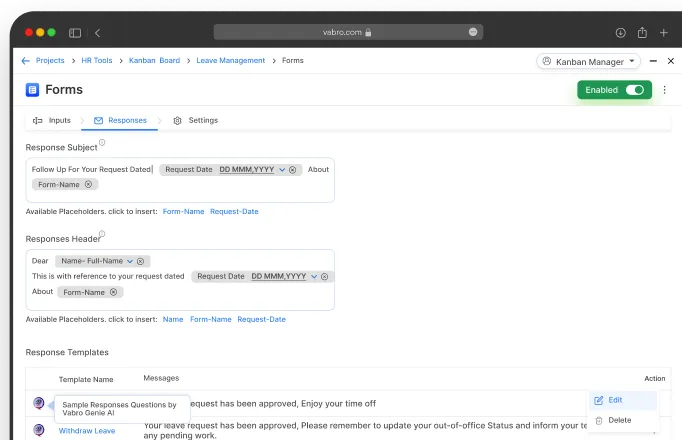Click Genie AI icon beside Withdraw Leave

pyautogui.click(x=39, y=430)
